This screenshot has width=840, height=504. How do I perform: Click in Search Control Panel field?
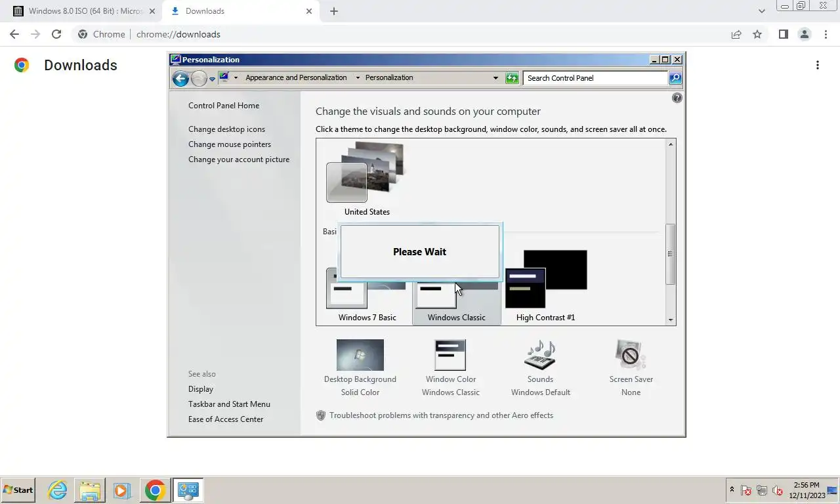click(x=595, y=78)
